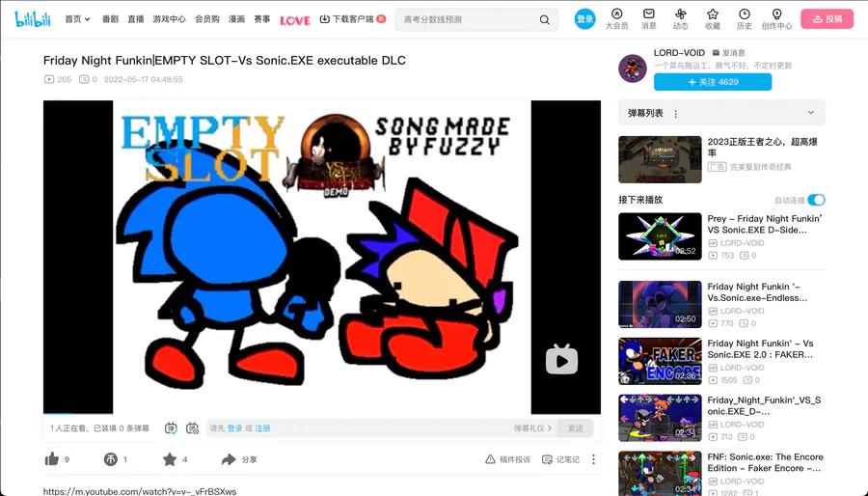Viewport: 868px width, 496px height.
Task: Open 记笔记 note-taking button
Action: pyautogui.click(x=560, y=459)
